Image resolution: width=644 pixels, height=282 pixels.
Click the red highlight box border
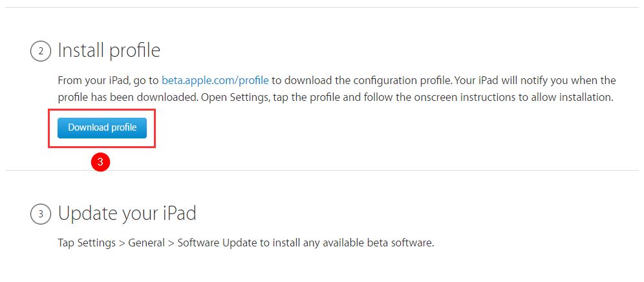pyautogui.click(x=102, y=110)
